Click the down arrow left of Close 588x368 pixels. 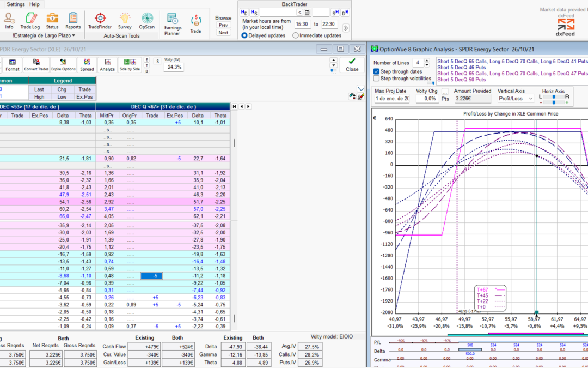pos(333,65)
